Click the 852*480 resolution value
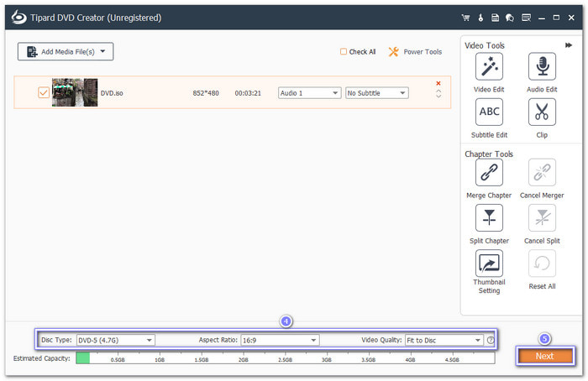588x381 pixels. 206,93
